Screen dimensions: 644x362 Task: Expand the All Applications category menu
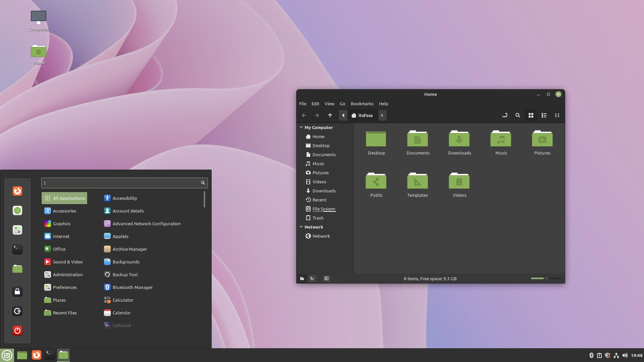point(64,198)
